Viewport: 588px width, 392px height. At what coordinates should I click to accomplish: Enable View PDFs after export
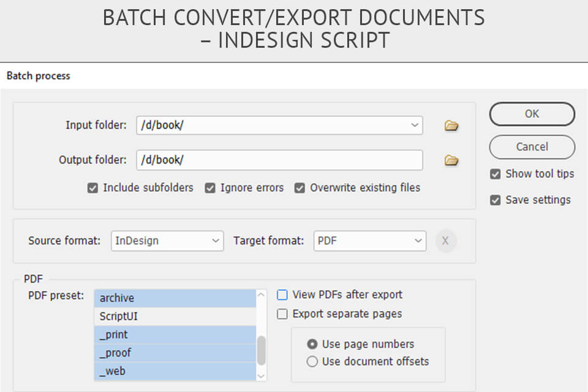point(282,295)
